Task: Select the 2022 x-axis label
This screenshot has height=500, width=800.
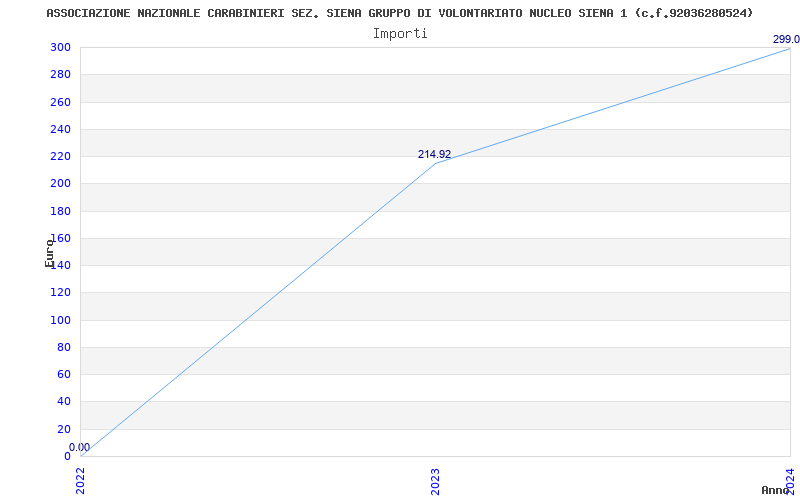Action: coord(81,481)
